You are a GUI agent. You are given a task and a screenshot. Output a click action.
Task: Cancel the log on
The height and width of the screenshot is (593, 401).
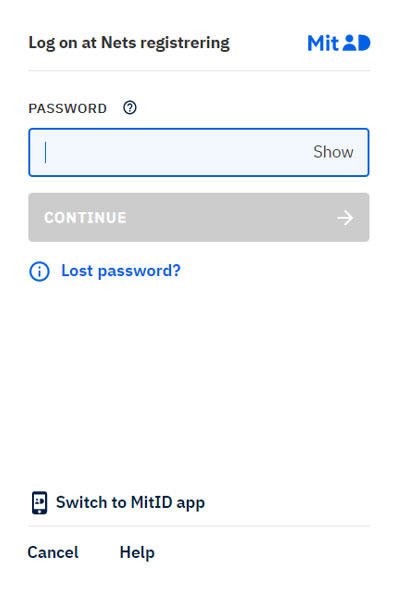tap(53, 553)
